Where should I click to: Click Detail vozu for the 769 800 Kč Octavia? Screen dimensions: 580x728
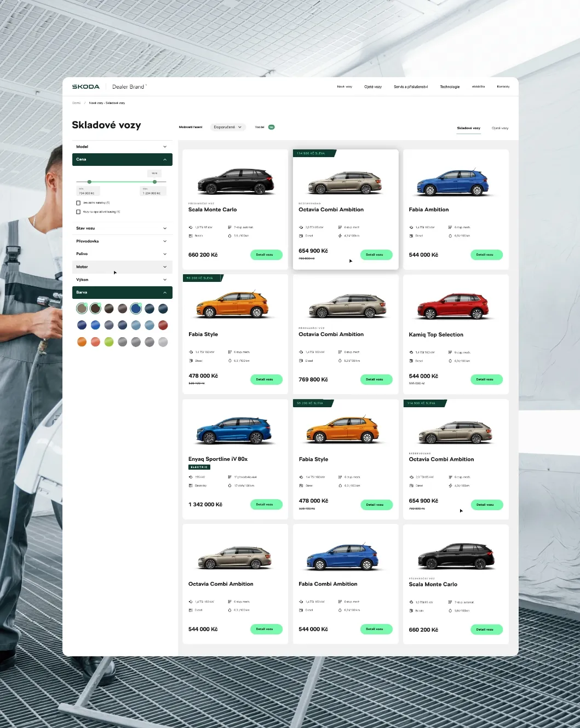coord(376,379)
